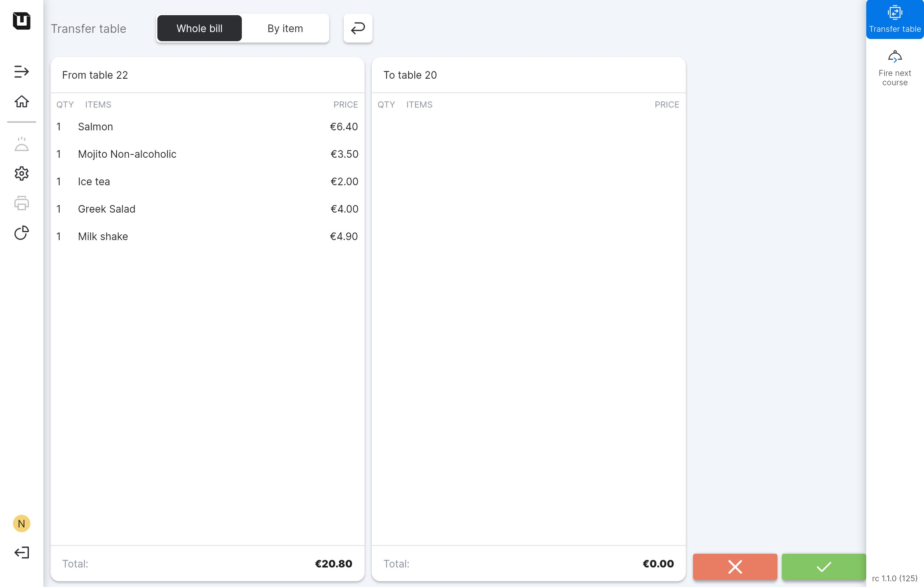Expand the sidebar with arrow icon
924x587 pixels.
22,72
